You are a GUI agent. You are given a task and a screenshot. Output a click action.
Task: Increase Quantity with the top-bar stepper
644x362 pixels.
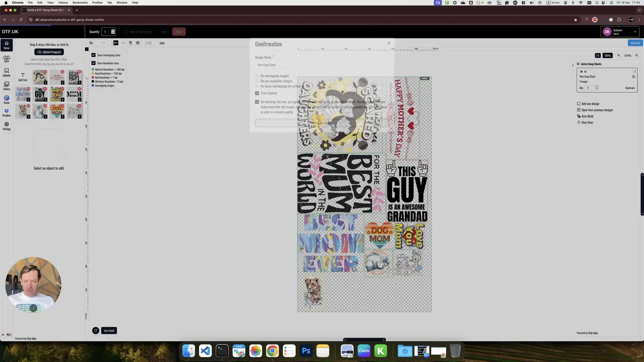coord(113,31)
